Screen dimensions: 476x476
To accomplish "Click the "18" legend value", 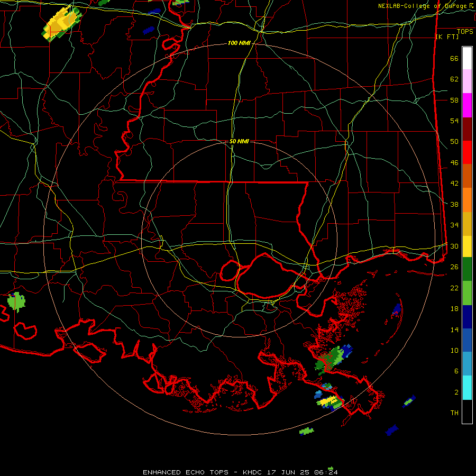I will pos(454,309).
